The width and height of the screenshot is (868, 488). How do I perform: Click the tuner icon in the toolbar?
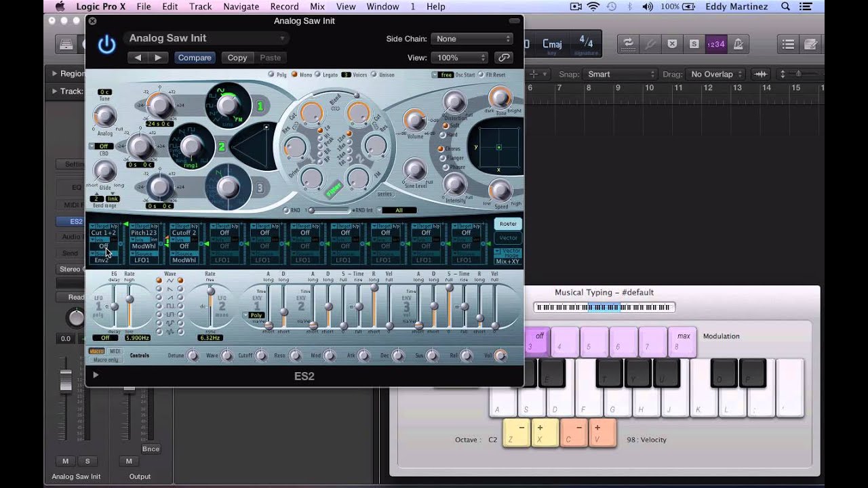[650, 44]
